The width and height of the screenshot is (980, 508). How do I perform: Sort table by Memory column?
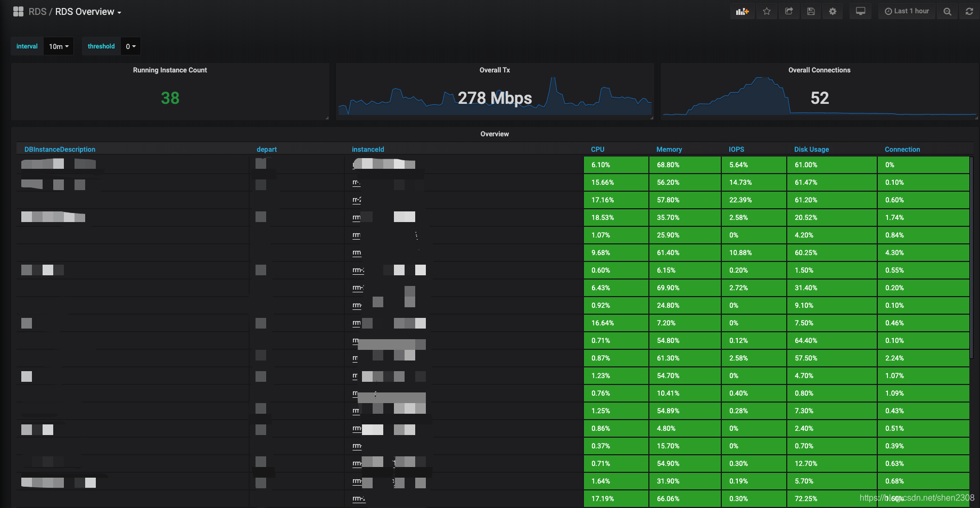tap(669, 149)
